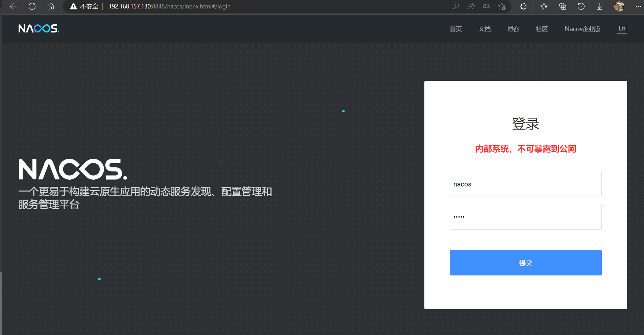644x335 pixels.
Task: Open the browser home page icon
Action: 51,6
